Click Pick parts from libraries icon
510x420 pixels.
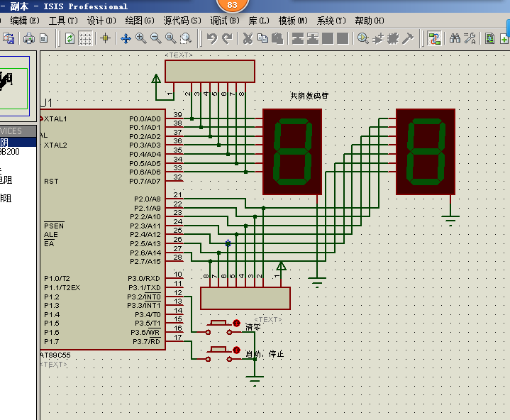[x=363, y=38]
